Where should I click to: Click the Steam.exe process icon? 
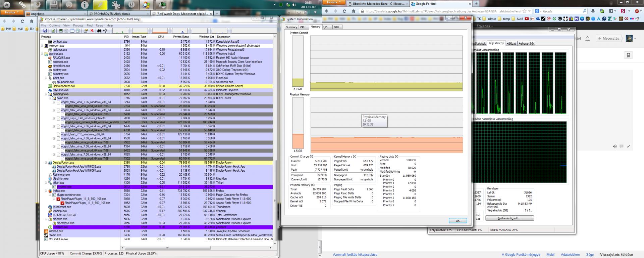click(x=46, y=235)
